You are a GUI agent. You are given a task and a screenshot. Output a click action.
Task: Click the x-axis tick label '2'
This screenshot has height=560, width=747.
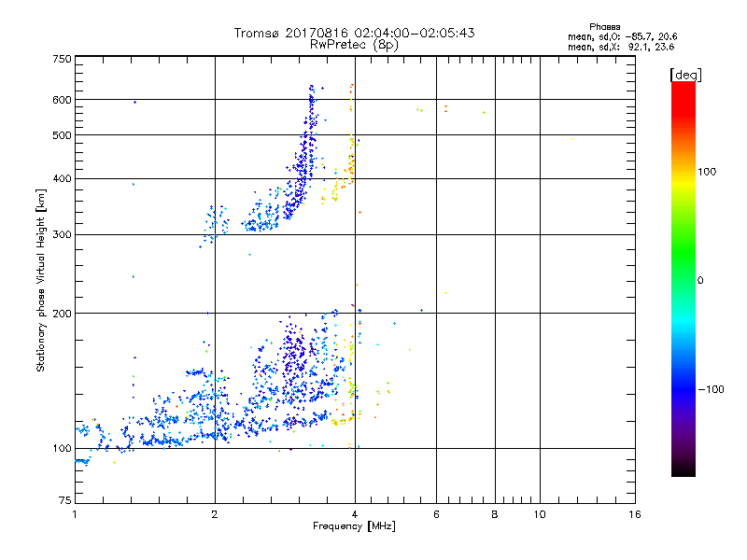(215, 514)
